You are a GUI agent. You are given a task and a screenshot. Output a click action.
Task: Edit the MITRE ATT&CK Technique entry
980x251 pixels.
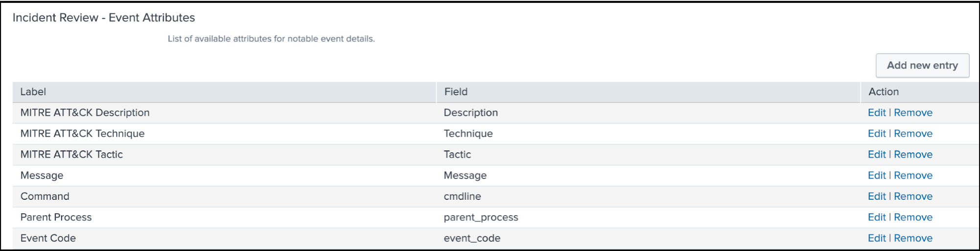tap(877, 134)
